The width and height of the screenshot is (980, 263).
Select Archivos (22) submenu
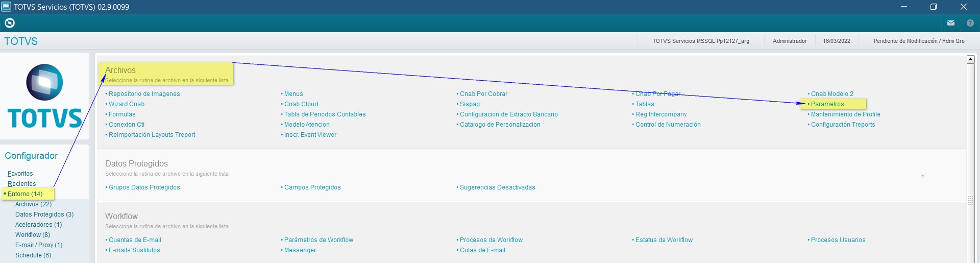tap(33, 204)
